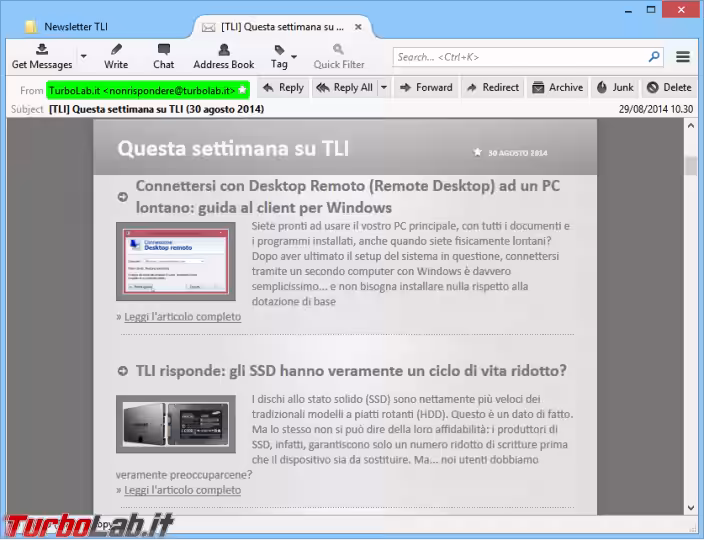Open Leggi l'articolo completo under SSD article
704x540 pixels.
(182, 490)
